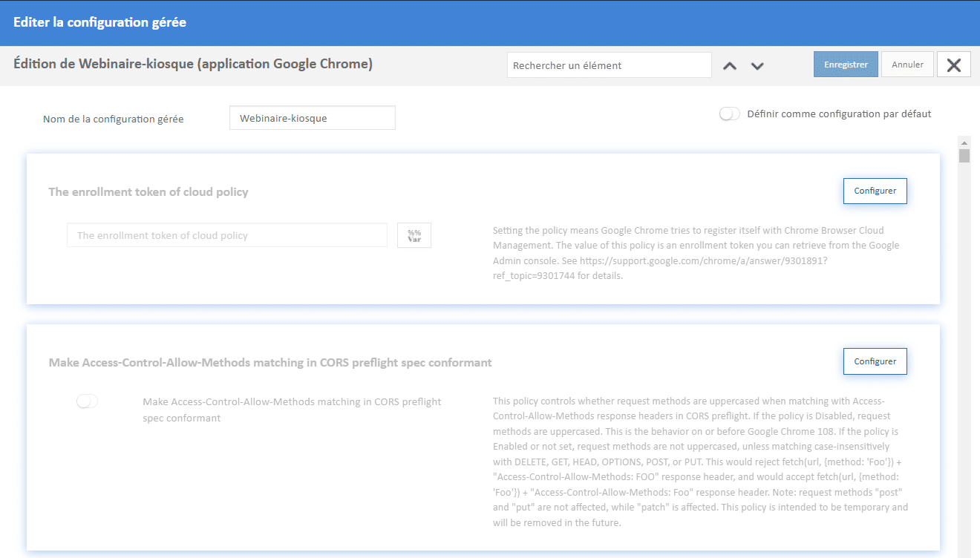The image size is (980, 558).
Task: Click the CORS label text next to the toggle
Action: point(292,410)
